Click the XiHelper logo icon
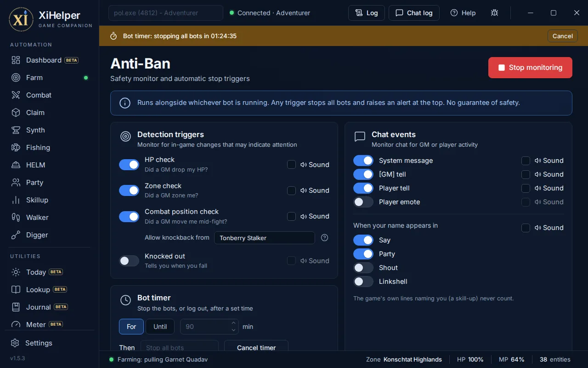This screenshot has width=588, height=368. coord(21,19)
